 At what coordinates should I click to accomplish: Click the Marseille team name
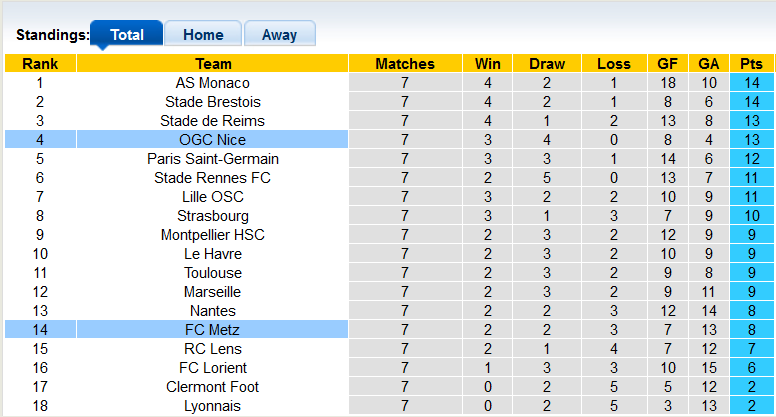(x=212, y=292)
